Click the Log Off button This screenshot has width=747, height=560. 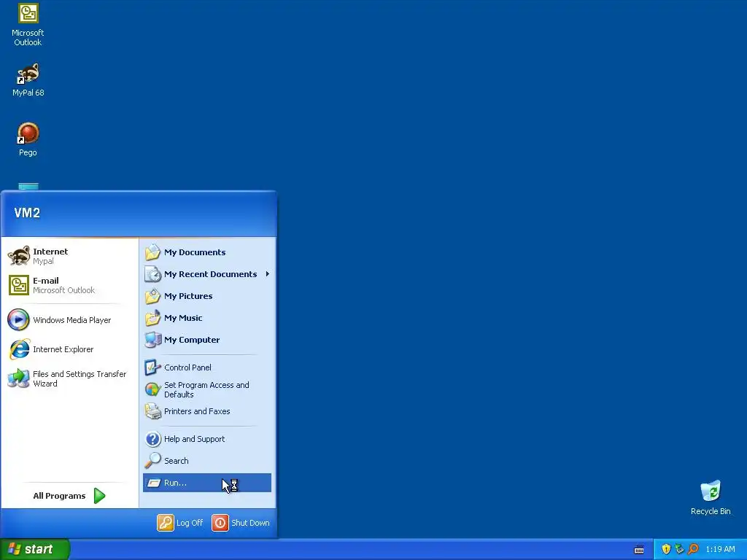pyautogui.click(x=180, y=523)
